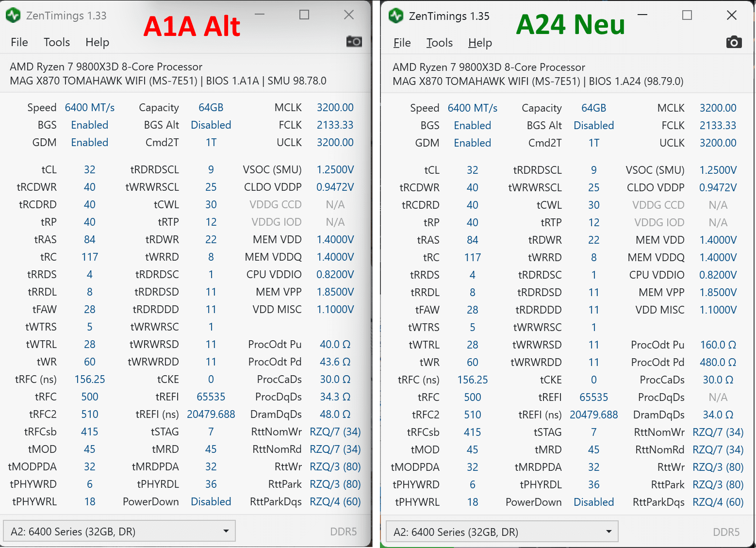756x548 pixels.
Task: Click BIOS 1.A24 board info line in 1.35 window
Action: (538, 81)
